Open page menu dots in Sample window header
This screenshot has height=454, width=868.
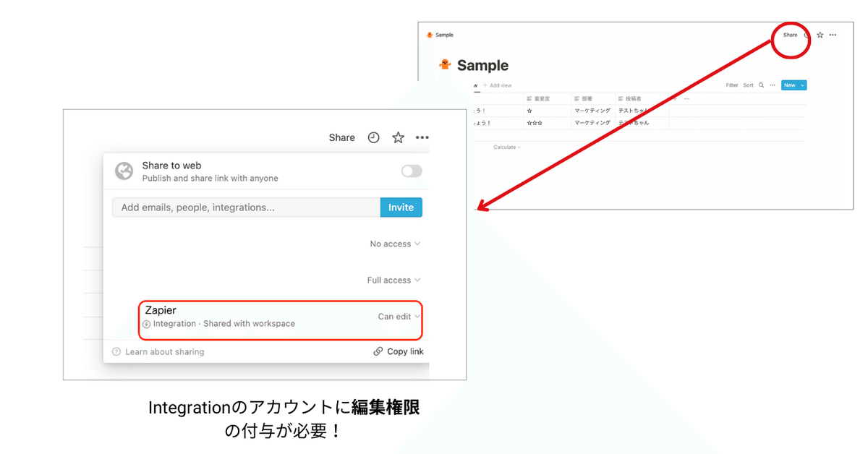click(x=833, y=35)
